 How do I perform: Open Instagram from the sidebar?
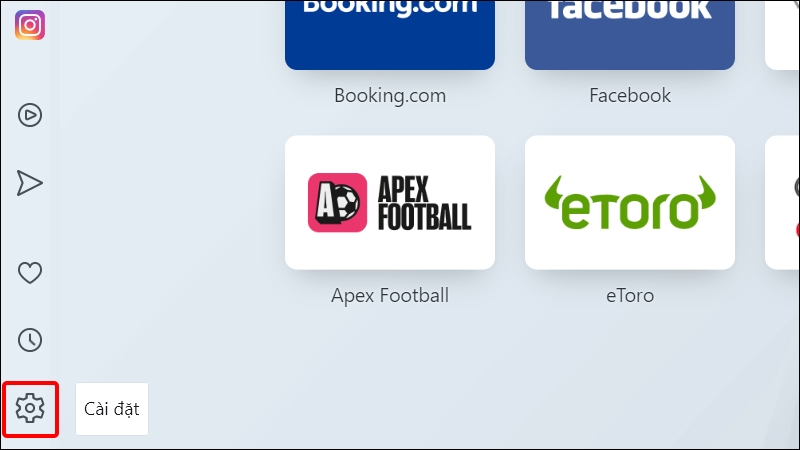tap(30, 25)
